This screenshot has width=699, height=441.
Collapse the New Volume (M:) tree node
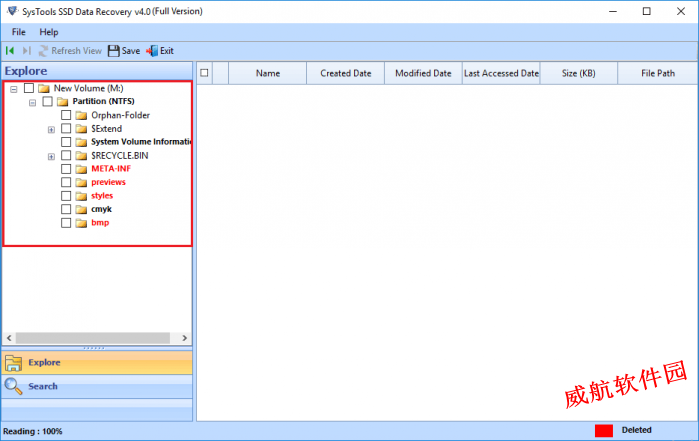click(14, 89)
